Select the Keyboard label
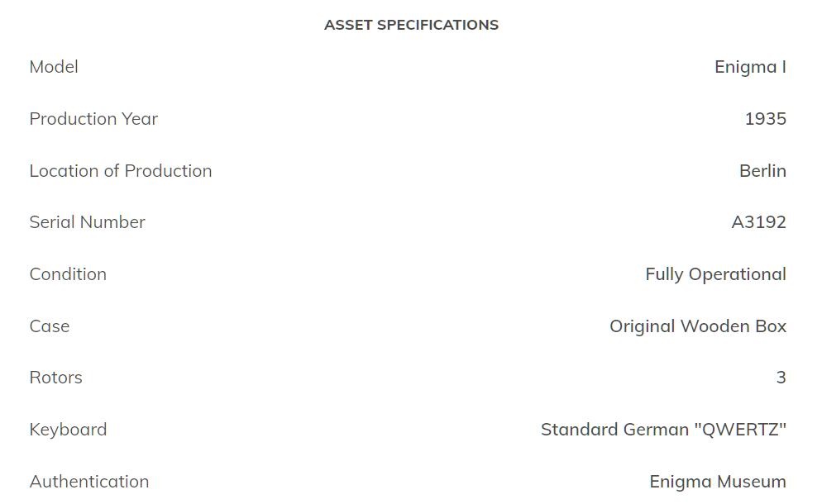Viewport: 822px width, 504px height. click(68, 430)
